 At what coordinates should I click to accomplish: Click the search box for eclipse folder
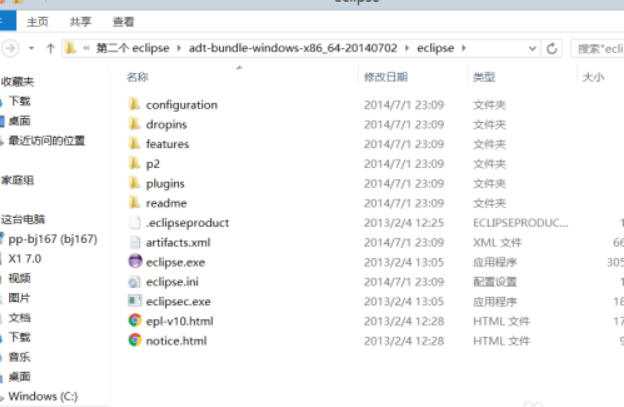click(x=598, y=49)
